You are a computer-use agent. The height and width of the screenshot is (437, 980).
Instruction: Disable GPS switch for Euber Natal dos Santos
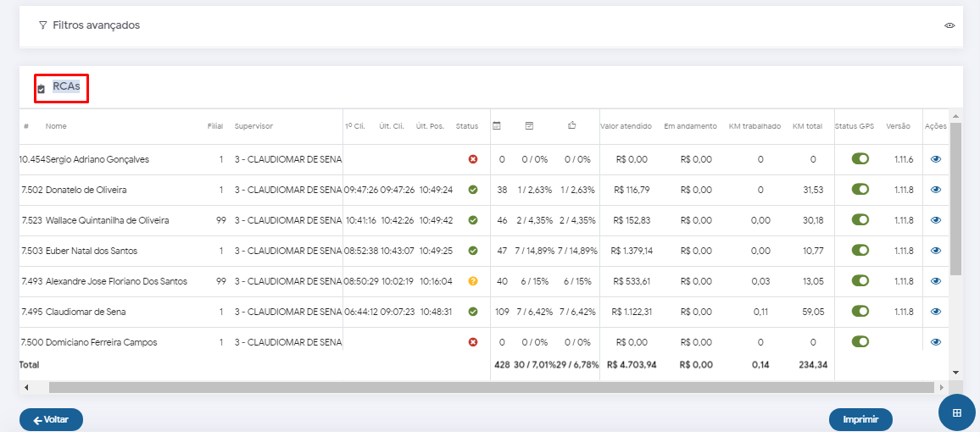(x=860, y=251)
